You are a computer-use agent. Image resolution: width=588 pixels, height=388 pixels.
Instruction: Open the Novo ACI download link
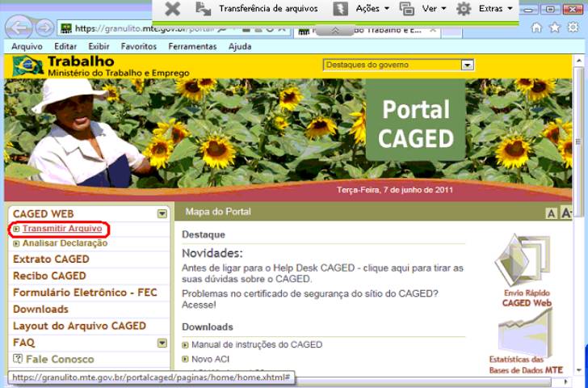coord(210,359)
